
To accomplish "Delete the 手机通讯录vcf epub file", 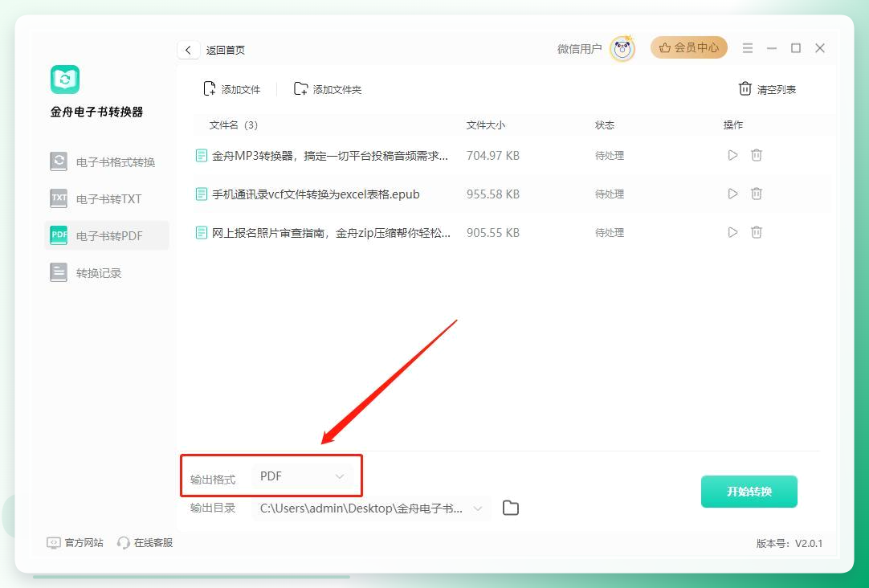I will pyautogui.click(x=757, y=194).
